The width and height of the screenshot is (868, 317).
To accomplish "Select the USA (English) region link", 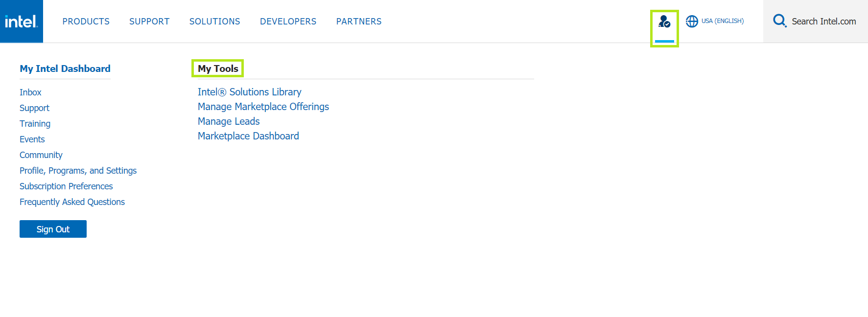I will [x=723, y=21].
